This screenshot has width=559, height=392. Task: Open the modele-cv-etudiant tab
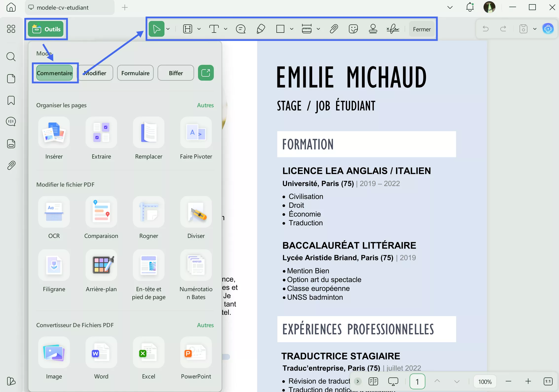point(62,8)
